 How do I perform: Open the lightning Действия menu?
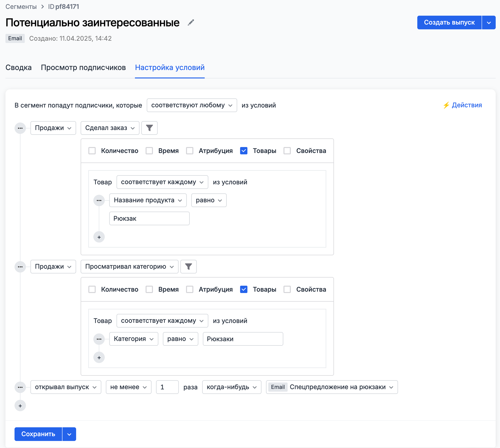click(x=462, y=105)
